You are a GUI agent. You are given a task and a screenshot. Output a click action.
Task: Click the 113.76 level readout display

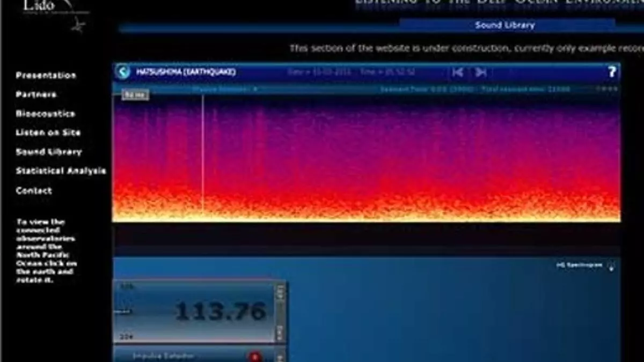(220, 311)
